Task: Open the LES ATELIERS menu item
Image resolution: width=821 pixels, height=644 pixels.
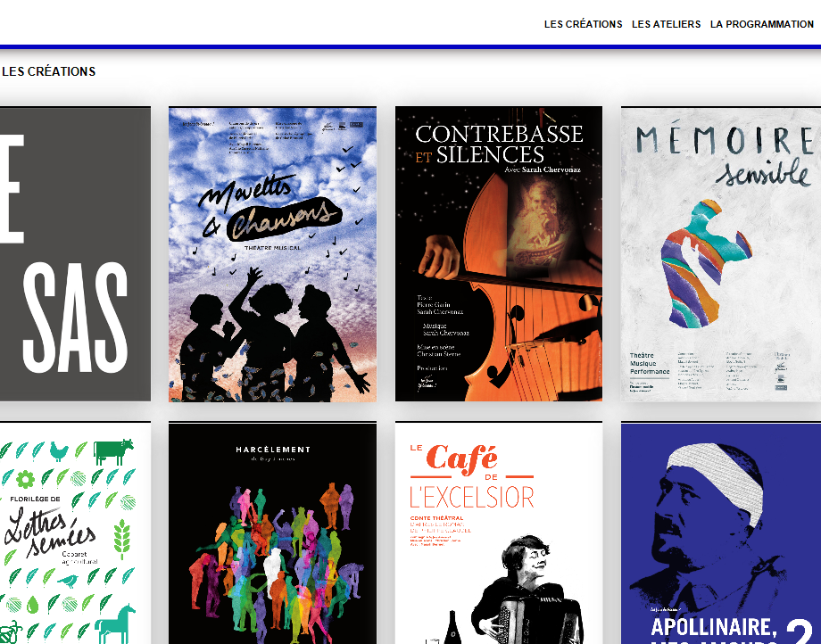Action: pyautogui.click(x=666, y=24)
